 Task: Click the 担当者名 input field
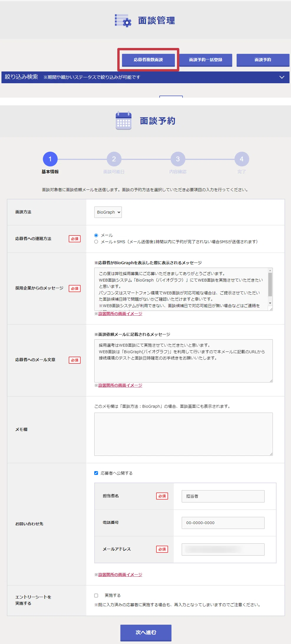[x=223, y=496]
